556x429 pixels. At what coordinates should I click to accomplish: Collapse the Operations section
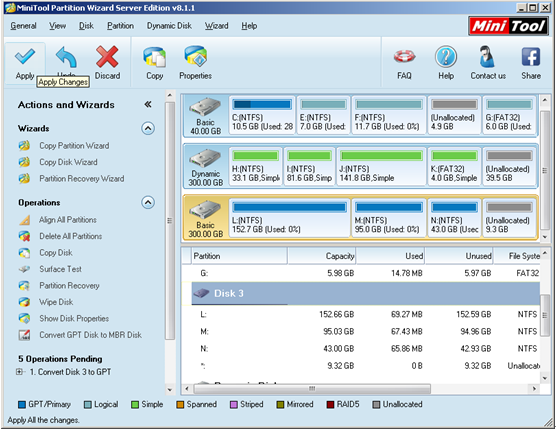[148, 202]
